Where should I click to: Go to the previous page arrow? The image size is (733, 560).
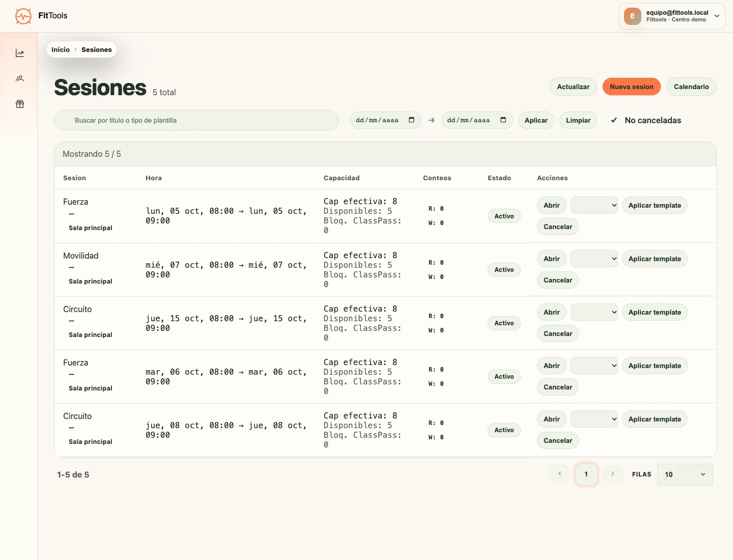tap(560, 474)
